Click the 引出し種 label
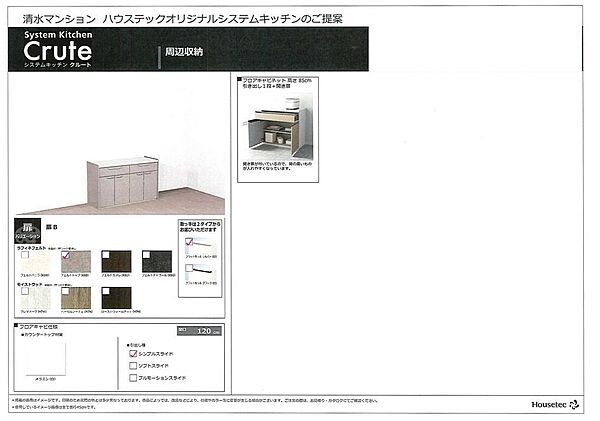 137,345
